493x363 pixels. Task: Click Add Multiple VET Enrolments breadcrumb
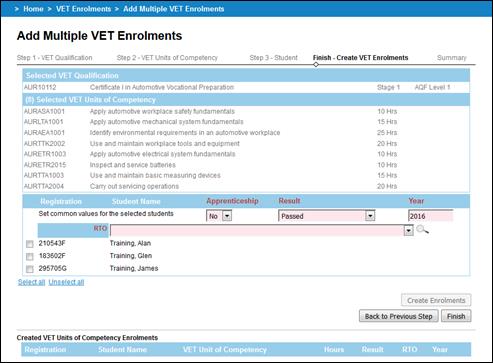pos(173,9)
